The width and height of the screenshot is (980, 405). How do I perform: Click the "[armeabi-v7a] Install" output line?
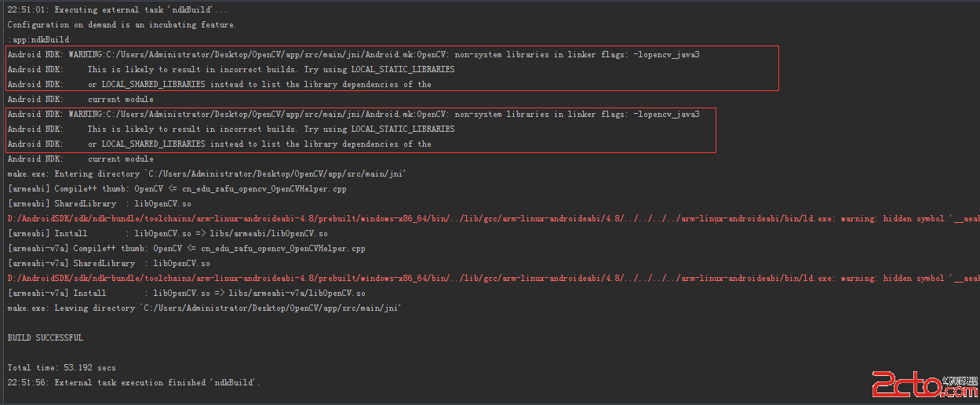[186, 294]
